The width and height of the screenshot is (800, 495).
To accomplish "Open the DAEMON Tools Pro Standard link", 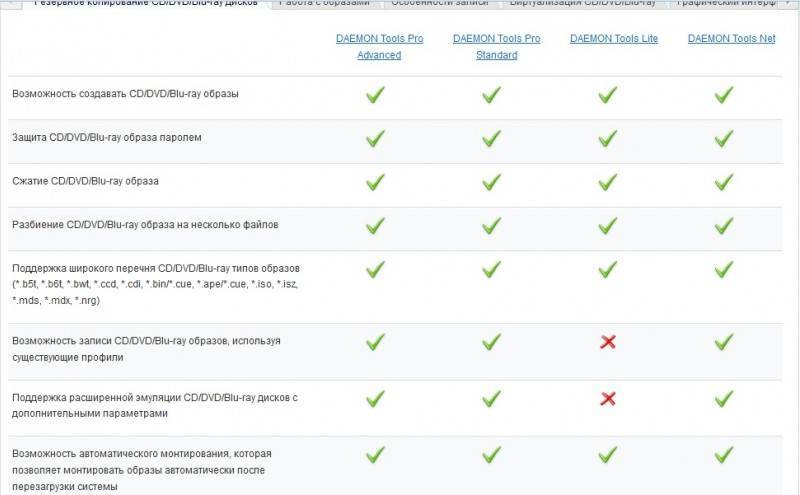I will click(496, 46).
